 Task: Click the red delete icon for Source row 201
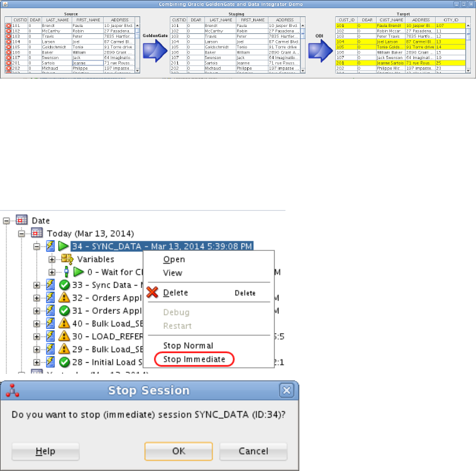point(9,63)
